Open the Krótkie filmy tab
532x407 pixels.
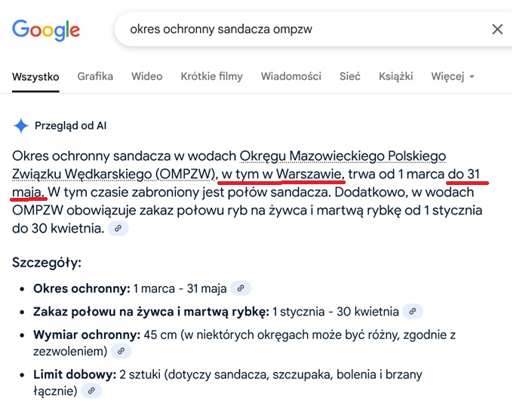[x=211, y=76]
